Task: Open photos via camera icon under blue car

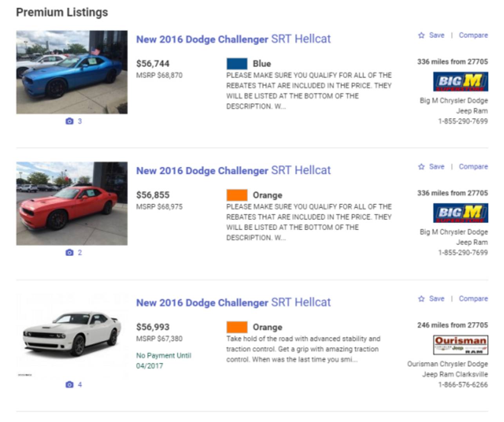Action: pos(70,121)
